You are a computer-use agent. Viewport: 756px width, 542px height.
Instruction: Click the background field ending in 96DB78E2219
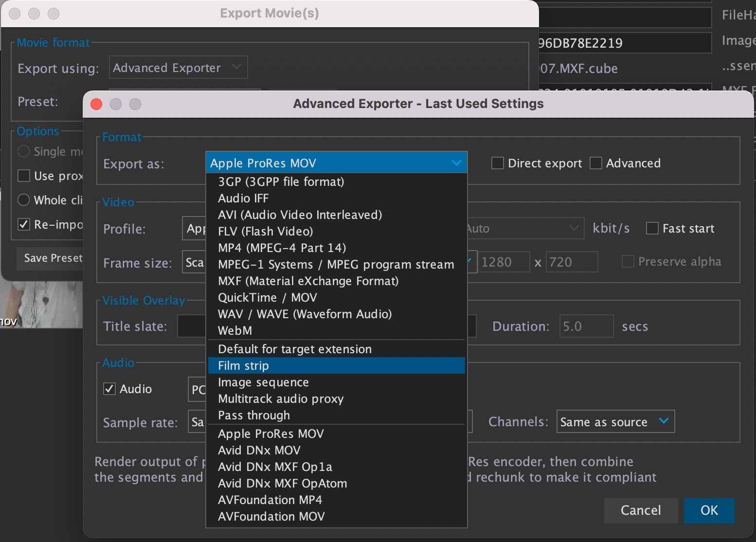[x=625, y=43]
